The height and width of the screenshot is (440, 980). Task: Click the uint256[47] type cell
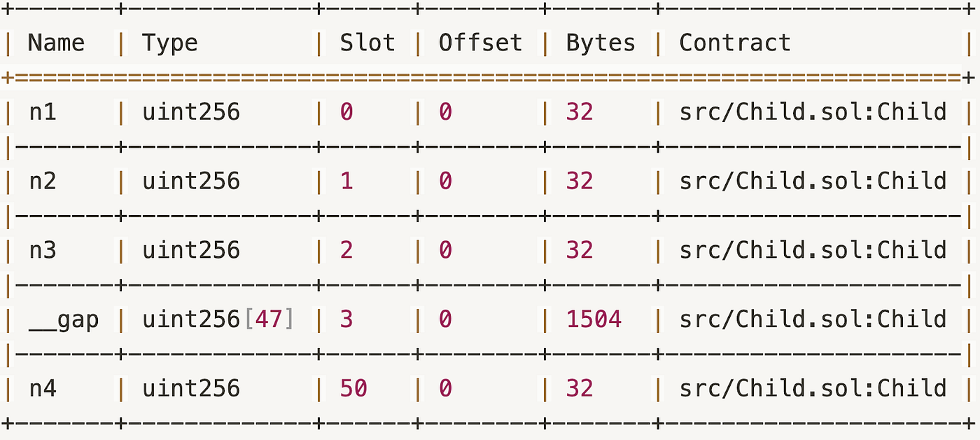coord(218,319)
